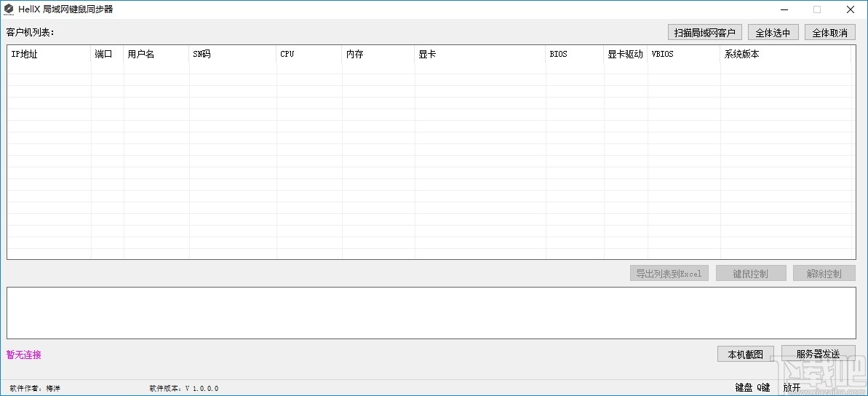Screen dimensions: 868x396
Task: Close the HellX window
Action: point(851,9)
